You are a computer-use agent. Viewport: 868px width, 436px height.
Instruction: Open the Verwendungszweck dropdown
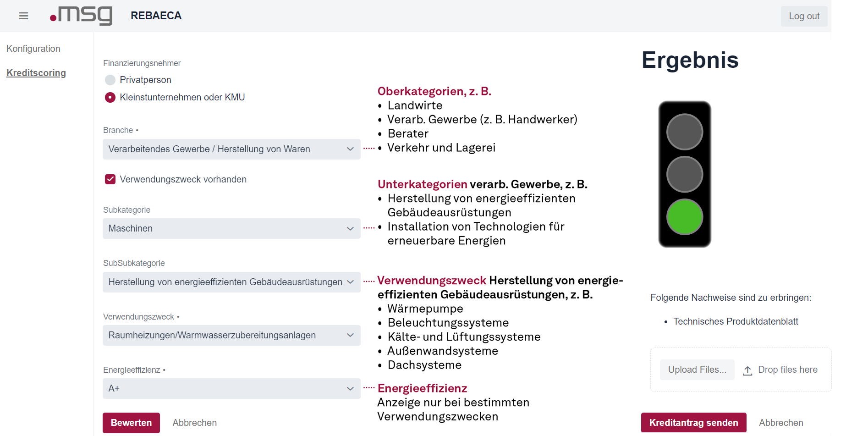tap(231, 336)
